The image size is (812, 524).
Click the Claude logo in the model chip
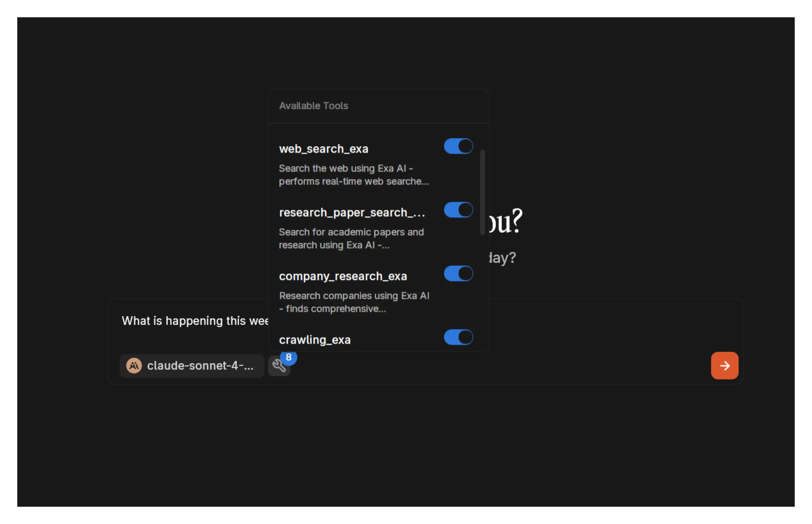click(134, 366)
